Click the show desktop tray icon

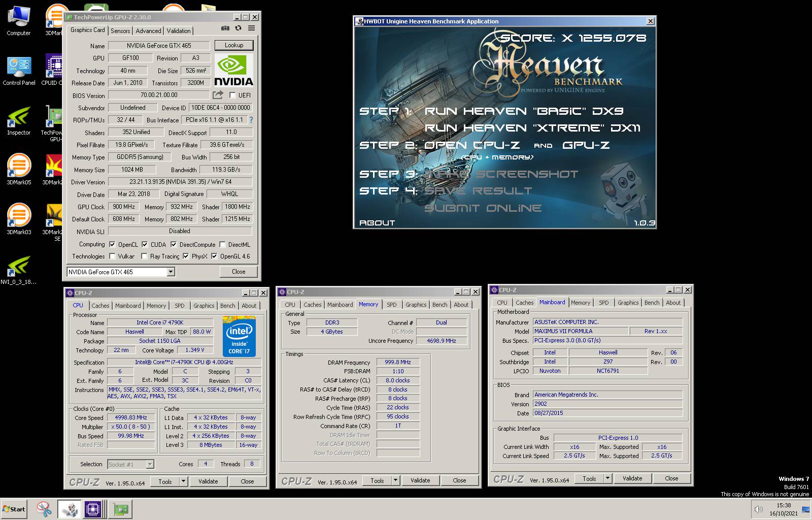(x=806, y=509)
